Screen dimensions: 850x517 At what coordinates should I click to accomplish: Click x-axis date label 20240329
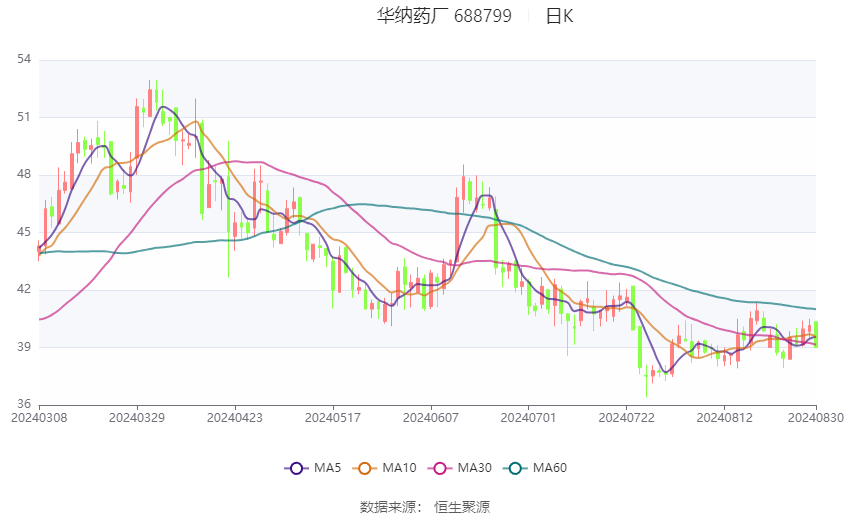(x=137, y=418)
